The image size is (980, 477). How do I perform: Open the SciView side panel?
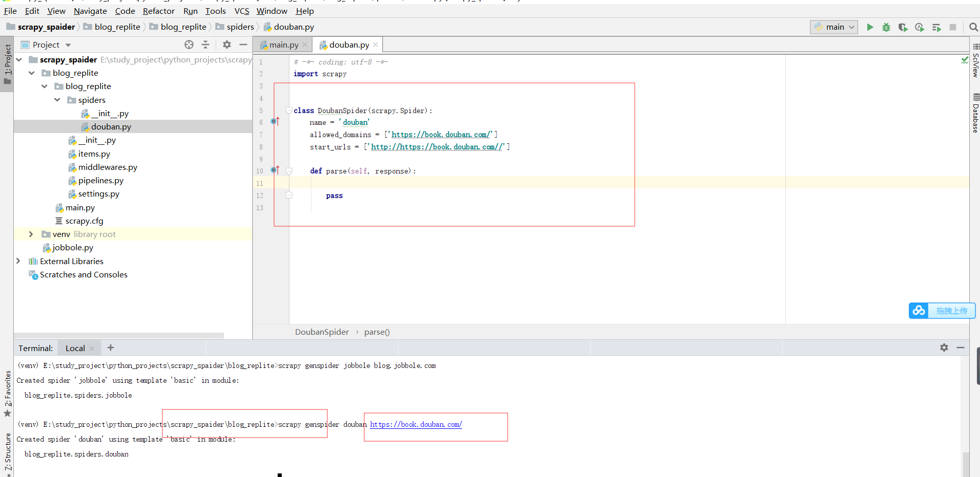[x=975, y=61]
